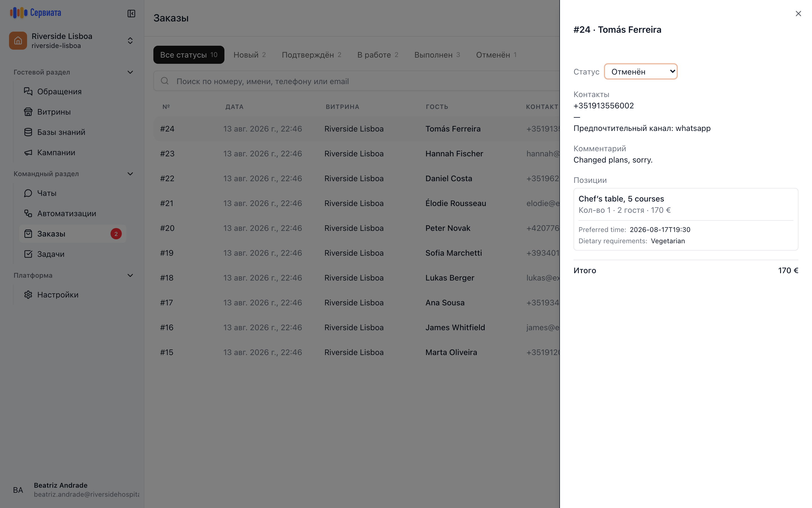Open order #21 Élodie Rousseau row
This screenshot has height=508, width=812.
[356, 203]
